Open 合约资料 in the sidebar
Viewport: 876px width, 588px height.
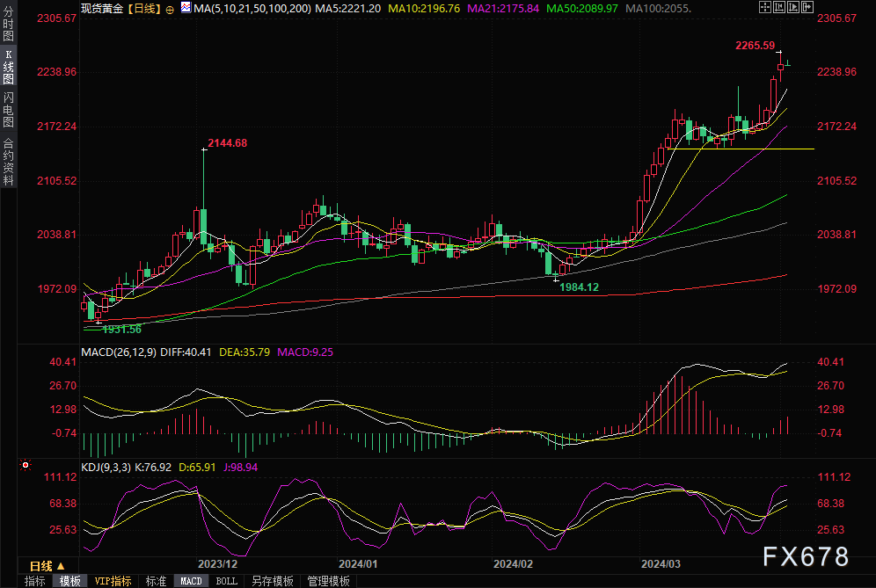(8, 162)
